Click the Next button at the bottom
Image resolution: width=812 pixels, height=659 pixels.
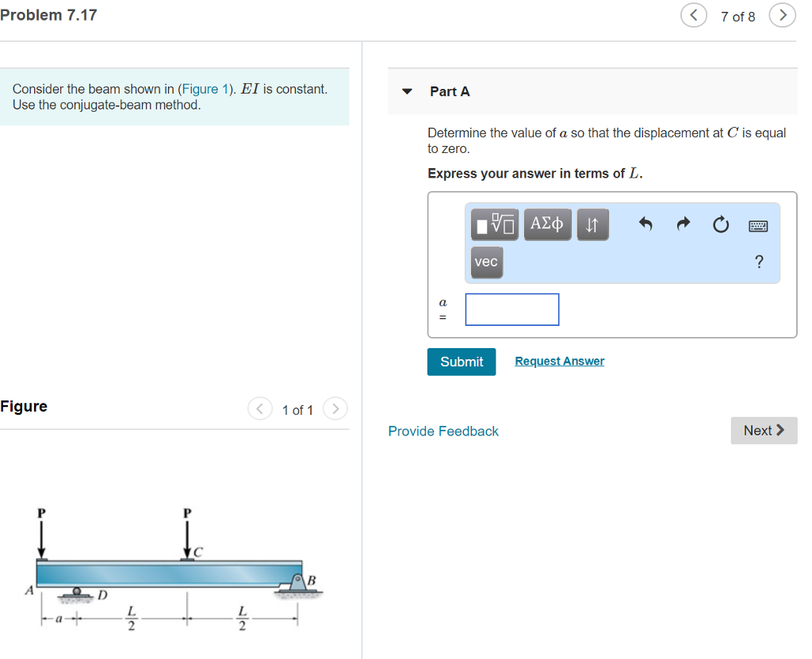click(x=764, y=431)
